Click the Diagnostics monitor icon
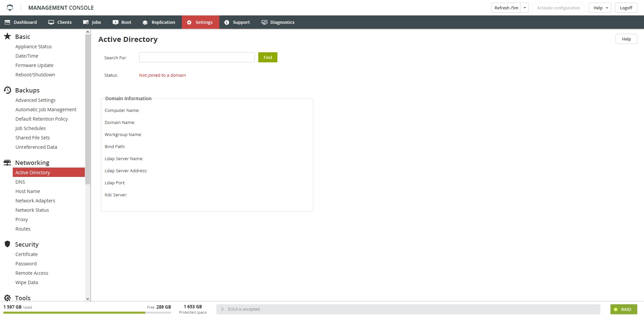 point(264,22)
